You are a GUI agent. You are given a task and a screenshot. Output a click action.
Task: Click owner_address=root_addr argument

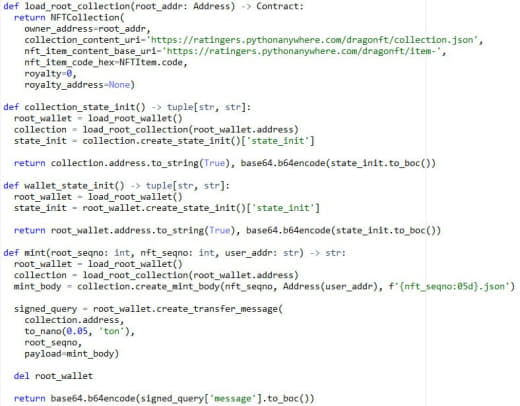pos(87,29)
